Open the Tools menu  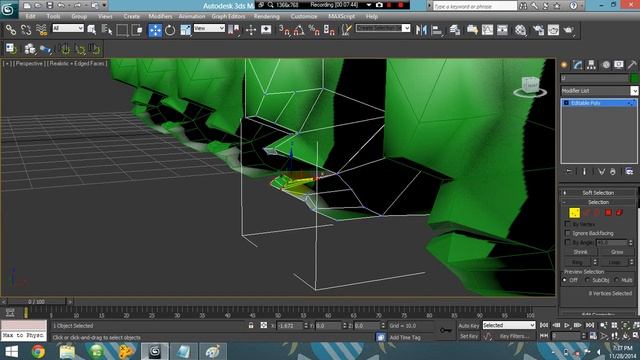(x=53, y=16)
